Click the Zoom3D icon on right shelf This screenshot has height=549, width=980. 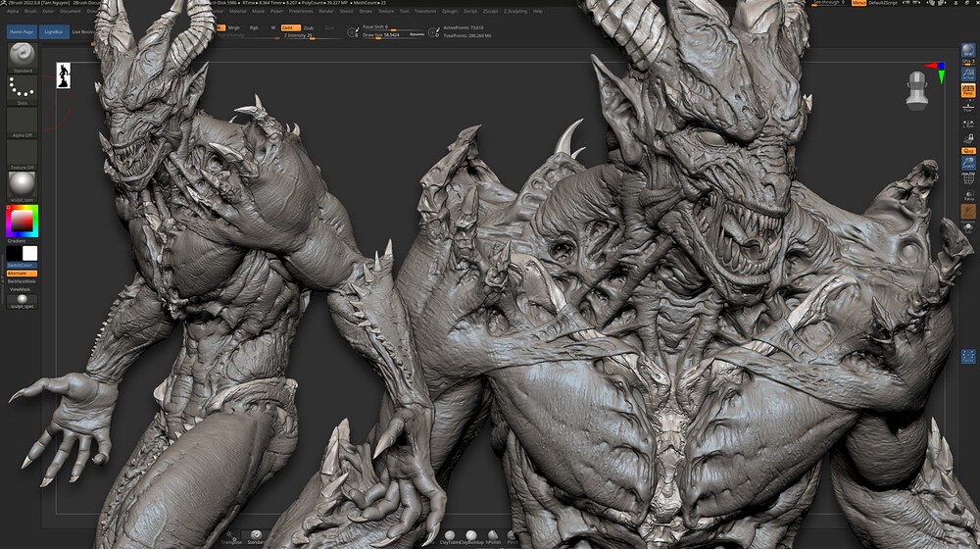968,163
